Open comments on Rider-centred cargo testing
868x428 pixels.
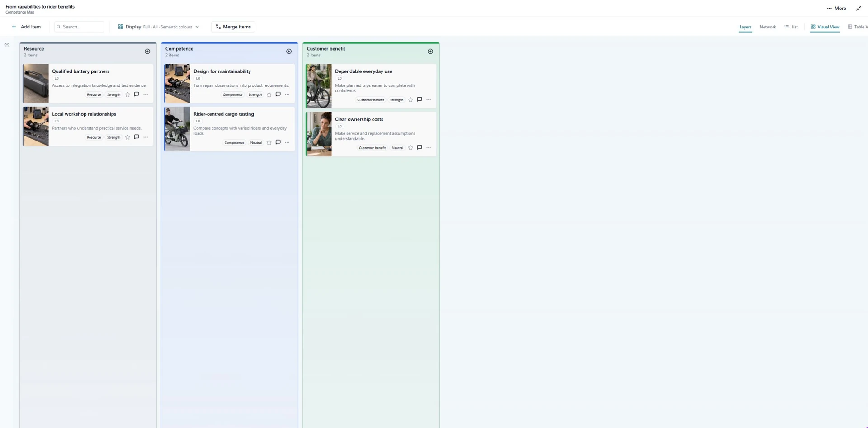278,142
